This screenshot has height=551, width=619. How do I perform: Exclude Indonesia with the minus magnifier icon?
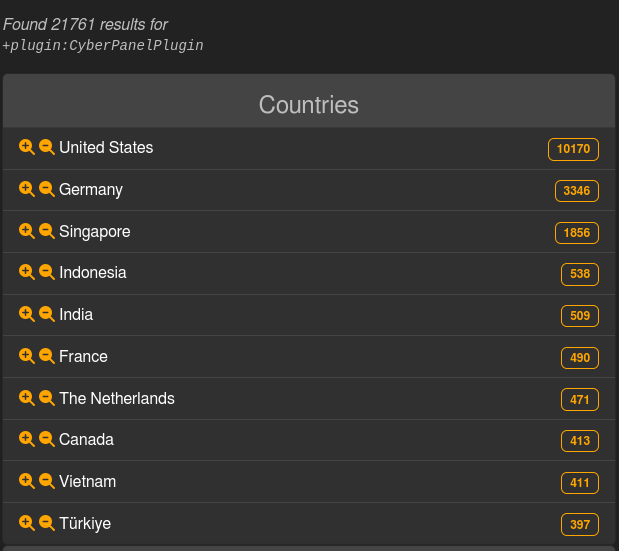point(46,272)
